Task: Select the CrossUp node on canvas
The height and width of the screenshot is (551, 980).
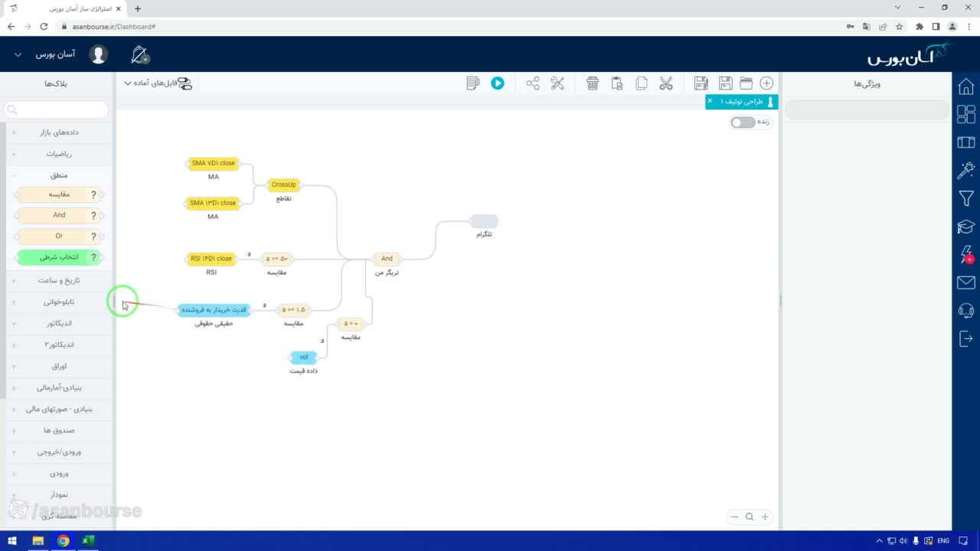Action: (x=283, y=184)
